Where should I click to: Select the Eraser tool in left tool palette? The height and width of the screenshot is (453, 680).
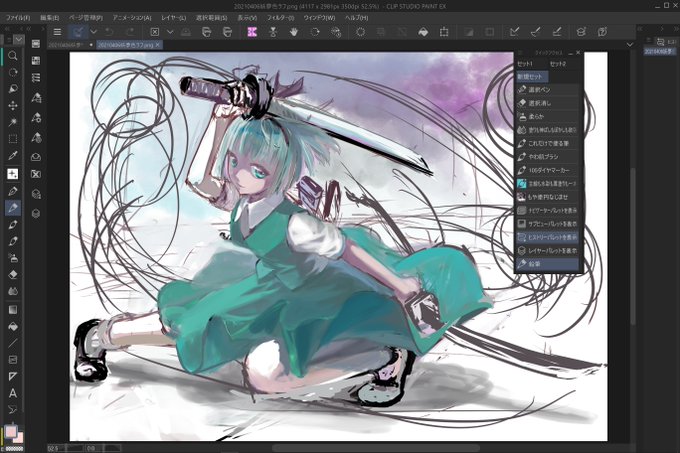13,274
